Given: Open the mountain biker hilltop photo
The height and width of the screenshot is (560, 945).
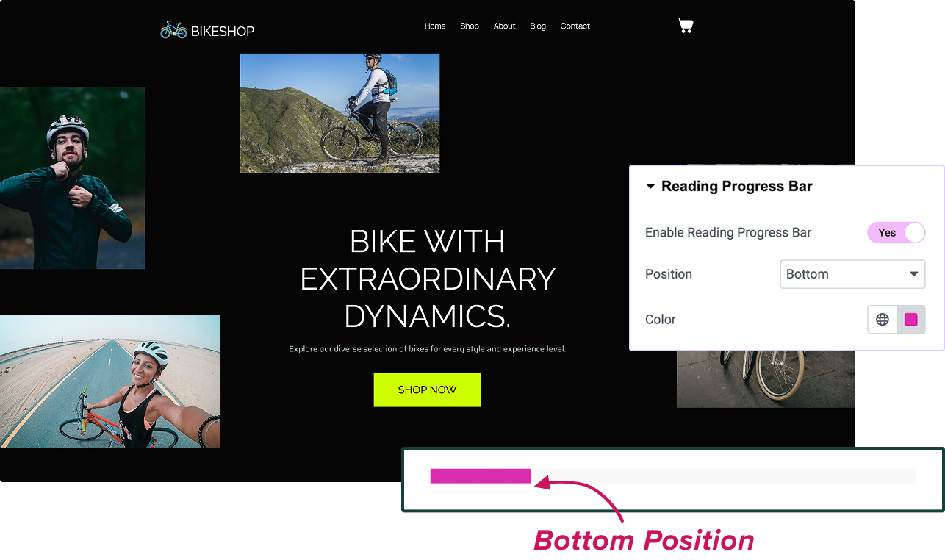Looking at the screenshot, I should [339, 113].
